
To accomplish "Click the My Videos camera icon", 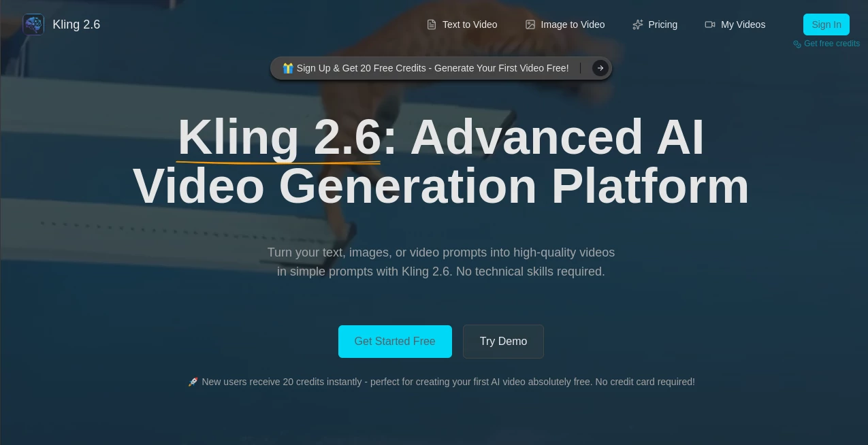I will point(710,24).
